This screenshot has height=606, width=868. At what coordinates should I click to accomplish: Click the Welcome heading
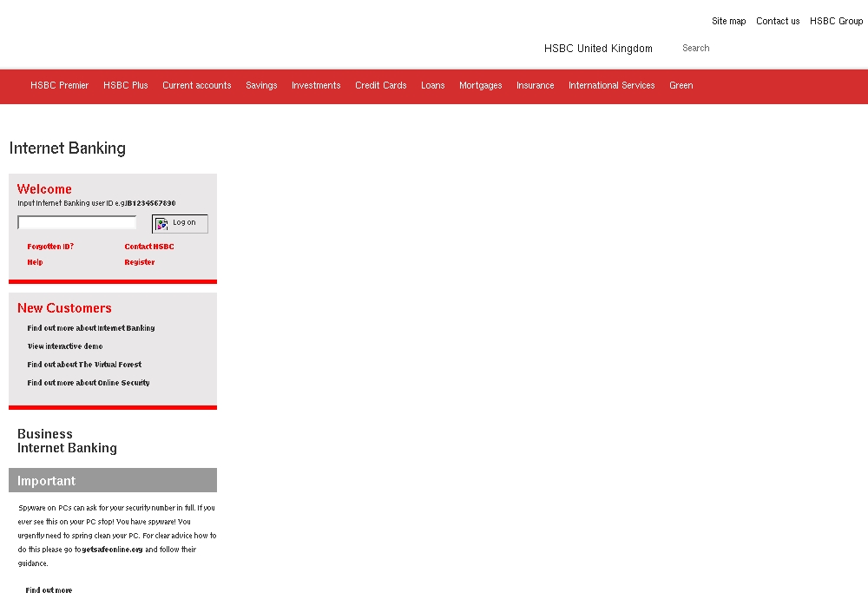(44, 189)
